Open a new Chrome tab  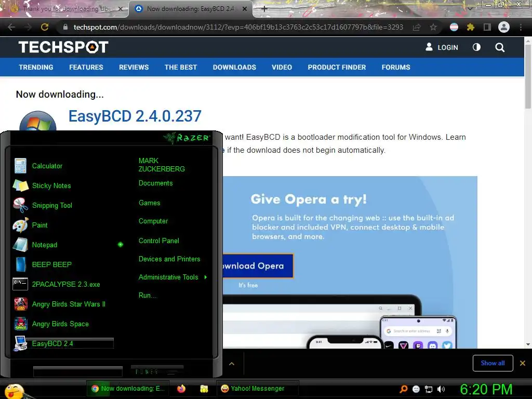[264, 9]
